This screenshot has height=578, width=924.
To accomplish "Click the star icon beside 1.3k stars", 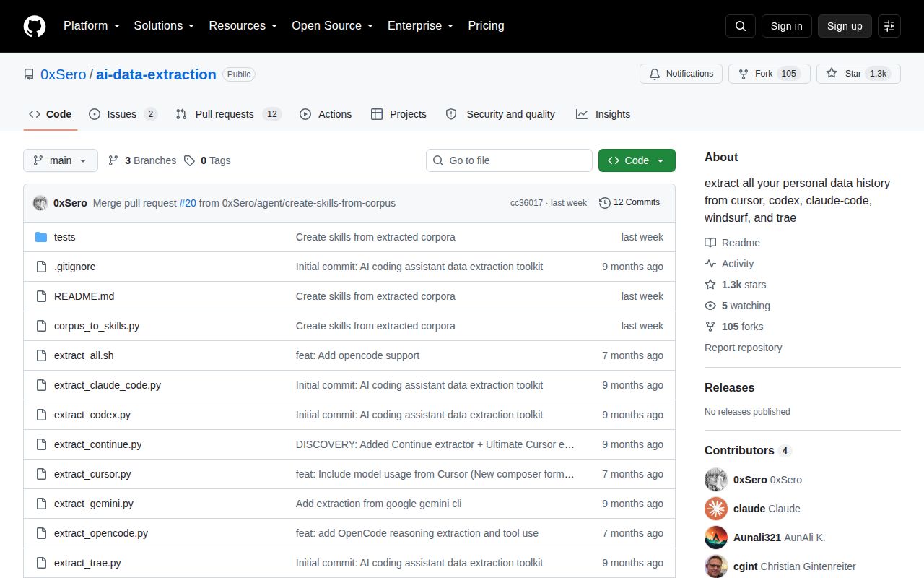I will click(710, 285).
